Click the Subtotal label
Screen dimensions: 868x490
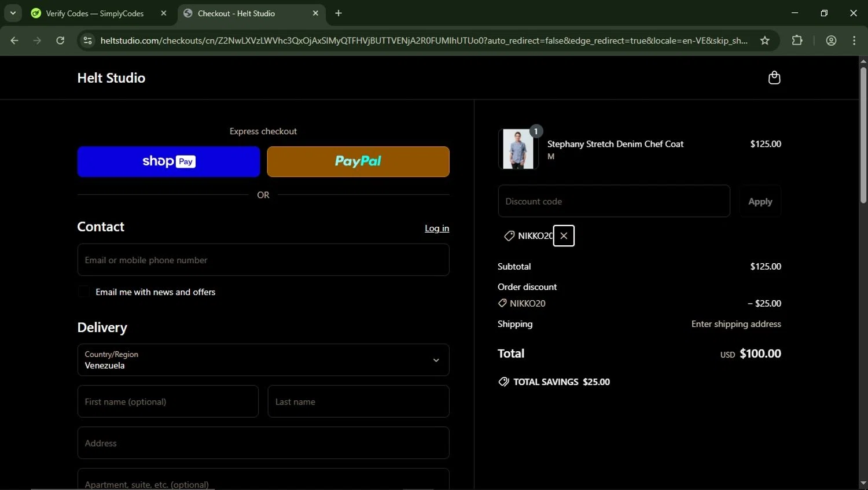tap(514, 267)
